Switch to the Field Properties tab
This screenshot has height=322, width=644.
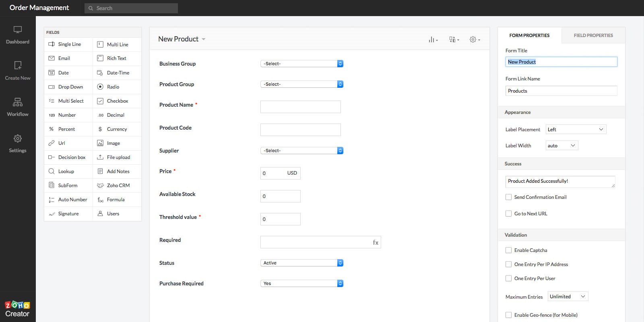tap(593, 35)
